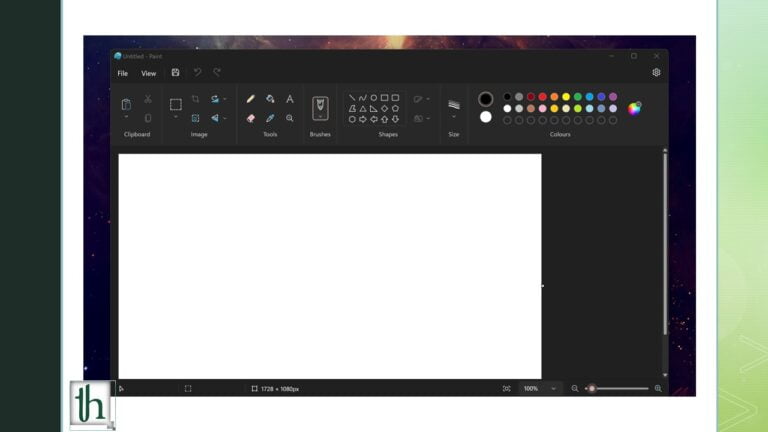This screenshot has height=432, width=768.
Task: Pick the pink colour swatch
Action: click(x=542, y=108)
